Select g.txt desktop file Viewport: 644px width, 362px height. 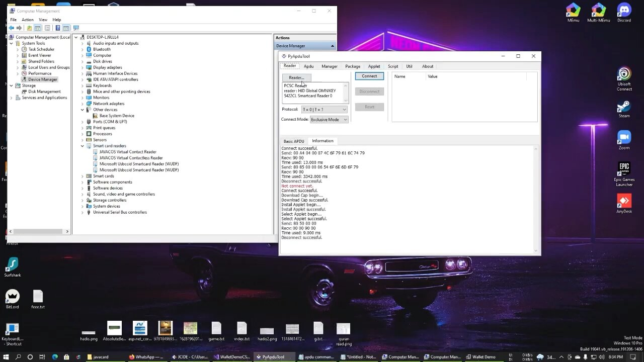click(318, 331)
